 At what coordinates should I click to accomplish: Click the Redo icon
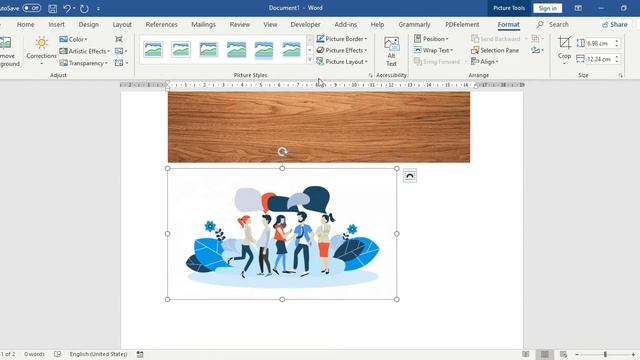[84, 8]
